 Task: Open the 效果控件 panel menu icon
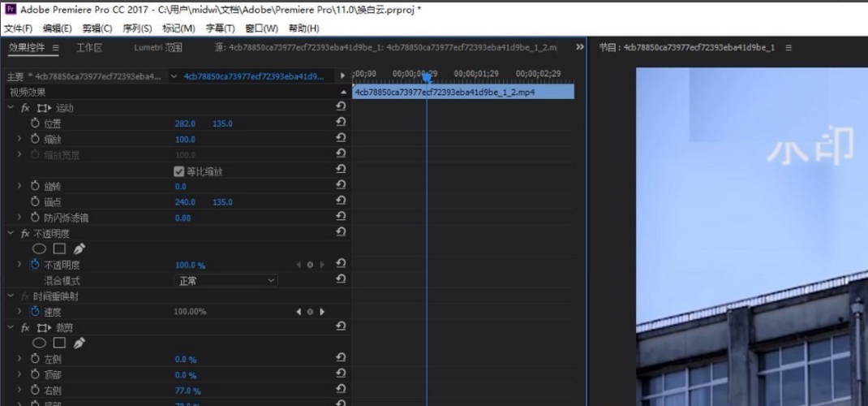tap(55, 48)
